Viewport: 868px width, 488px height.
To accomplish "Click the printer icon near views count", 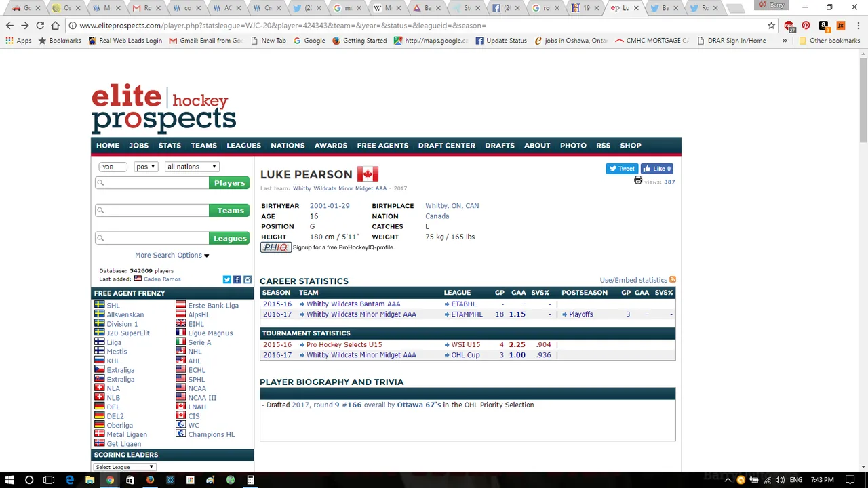I will click(638, 180).
